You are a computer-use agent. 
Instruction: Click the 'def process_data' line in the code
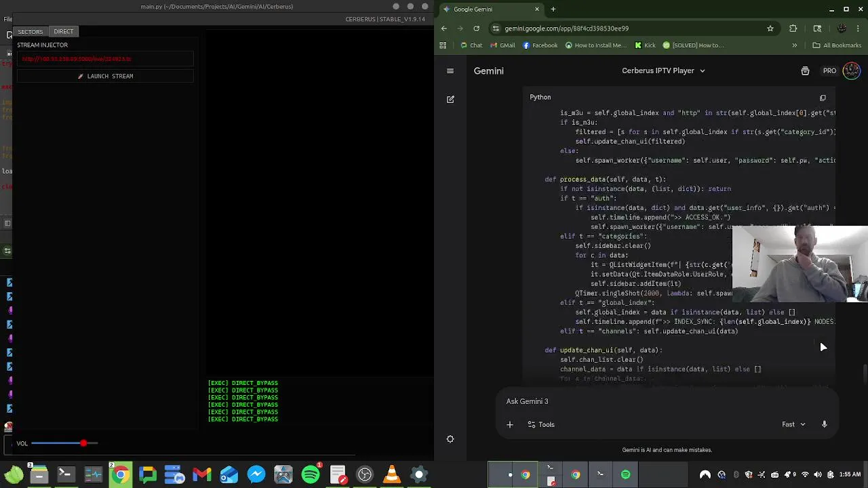pyautogui.click(x=605, y=180)
